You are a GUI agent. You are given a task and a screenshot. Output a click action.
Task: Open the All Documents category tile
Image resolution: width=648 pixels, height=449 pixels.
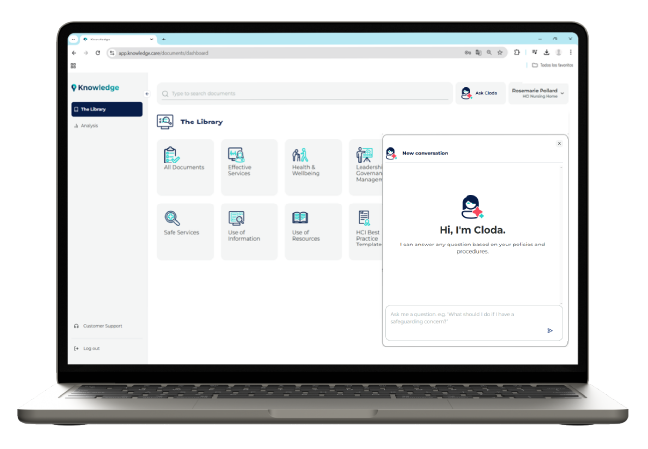point(184,166)
